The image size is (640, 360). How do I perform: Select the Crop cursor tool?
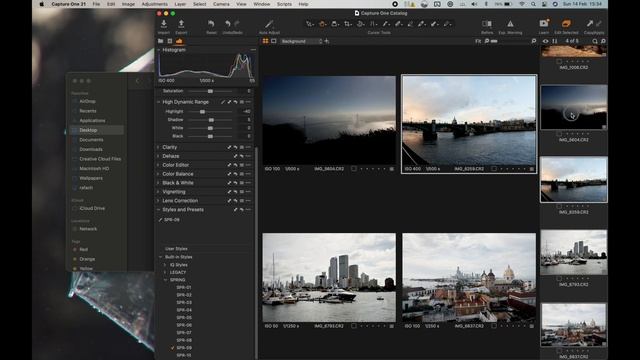click(x=347, y=24)
